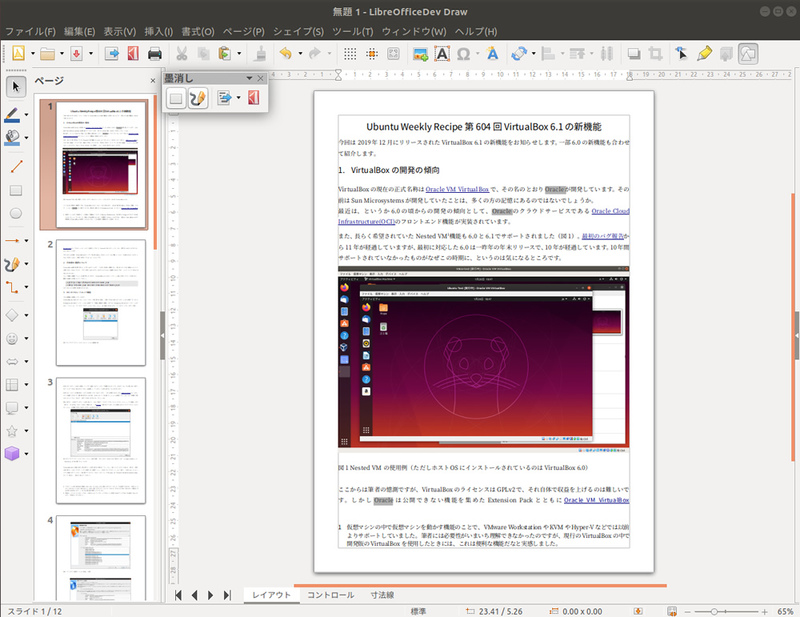Toggle Gluepoints editing mode
800x617 pixels.
705,53
